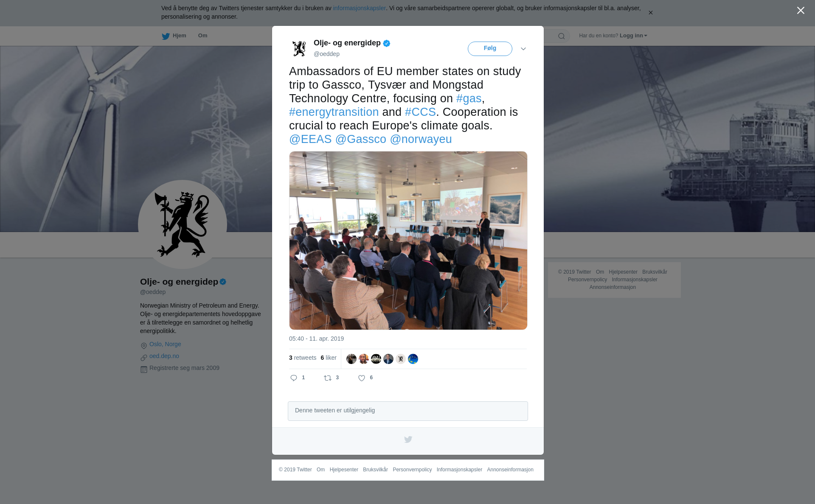This screenshot has height=504, width=815.
Task: Open the #energytransition hashtag link
Action: [x=334, y=112]
